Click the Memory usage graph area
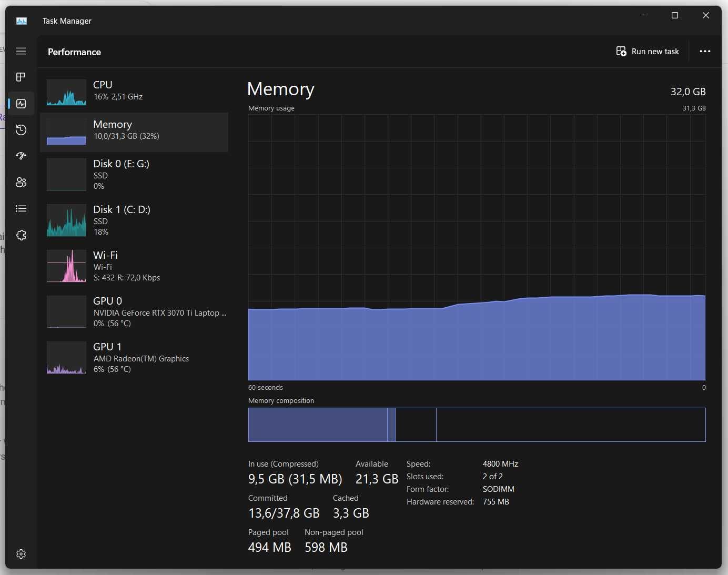The width and height of the screenshot is (728, 575). (x=477, y=247)
